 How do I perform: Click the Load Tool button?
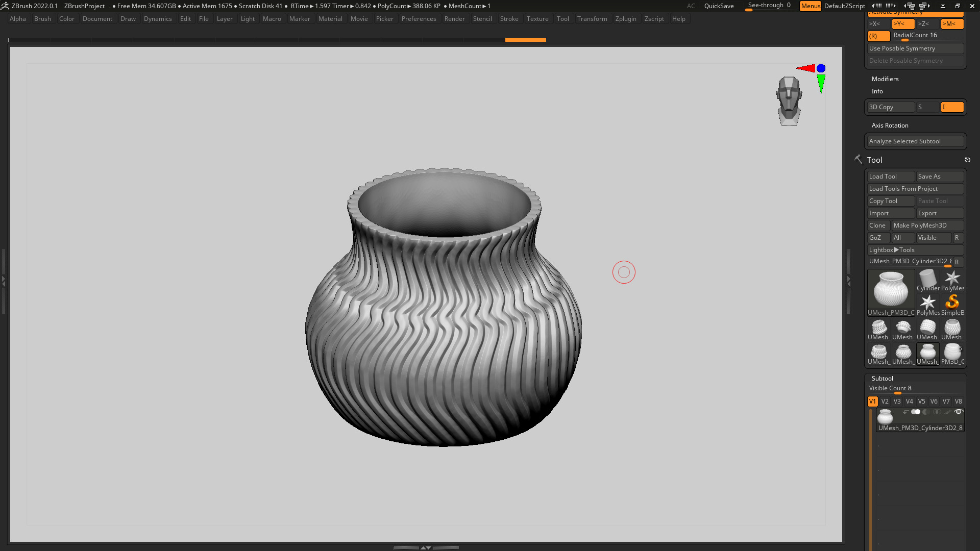click(891, 177)
